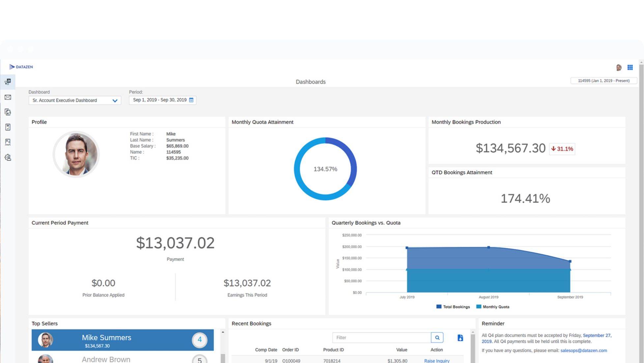Toggle the Monthly Quota legend swatch
Screen dimensions: 644x363
click(x=479, y=307)
